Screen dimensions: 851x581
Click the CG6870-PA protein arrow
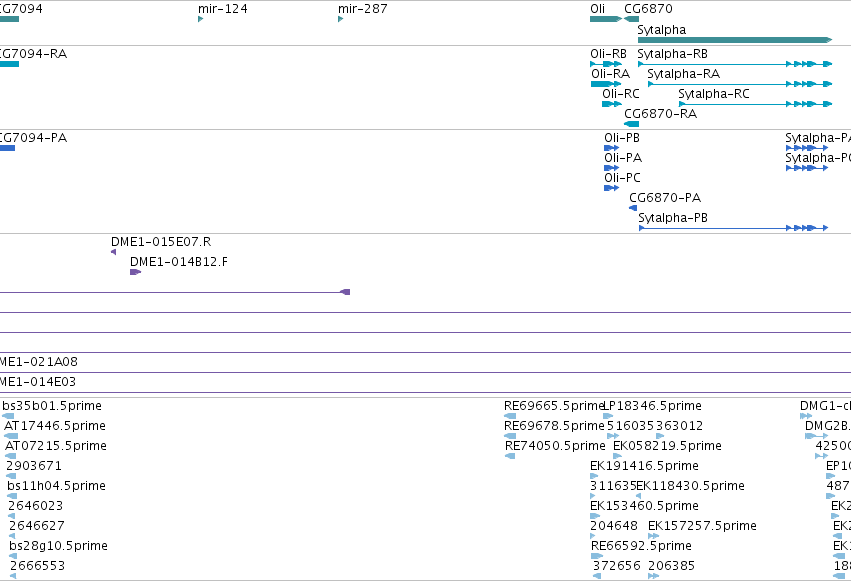[633, 208]
